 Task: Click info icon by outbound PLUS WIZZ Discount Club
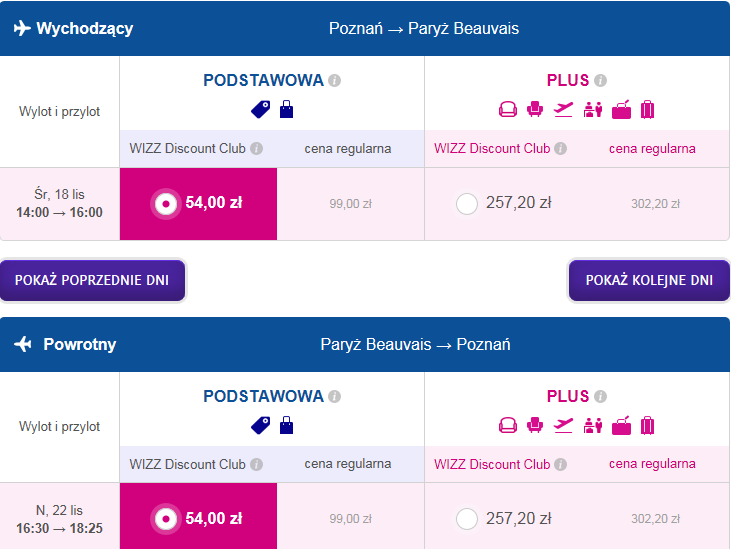(x=560, y=149)
